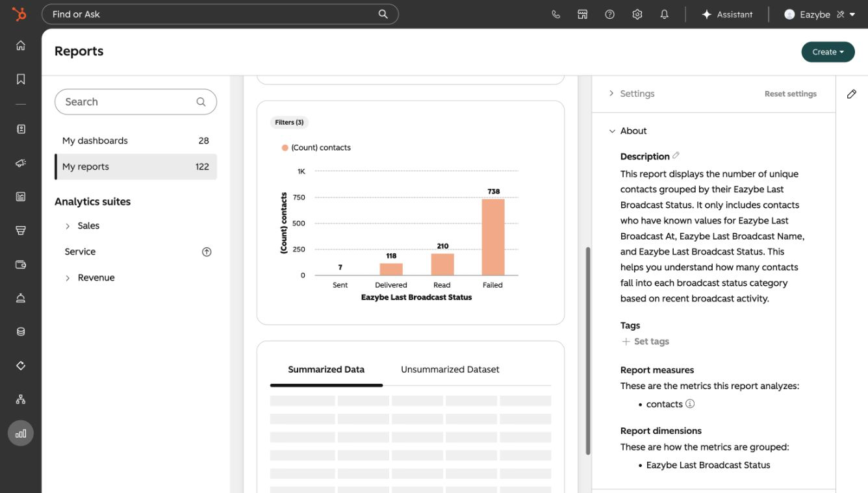
Task: Open the hierarchy workflows icon in sidebar
Action: [21, 399]
